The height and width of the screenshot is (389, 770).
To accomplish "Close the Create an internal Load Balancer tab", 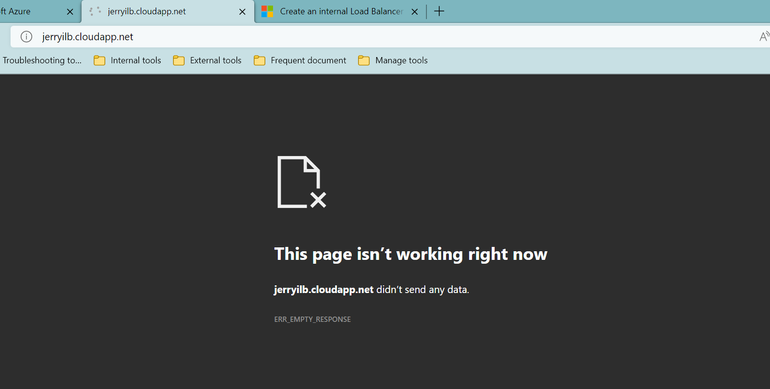I will [x=414, y=12].
